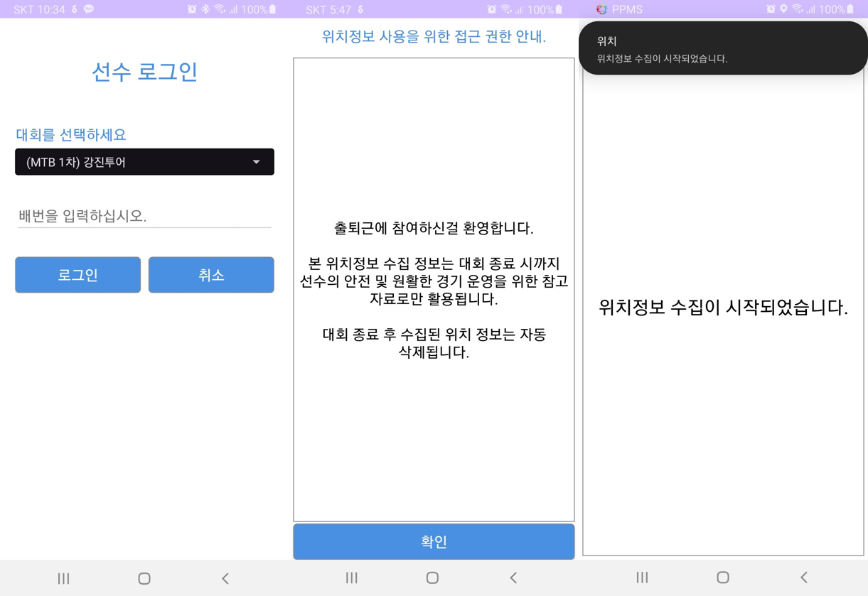
Task: Click large 위치정보 수집이 시작되었습니다 message
Action: 723,308
